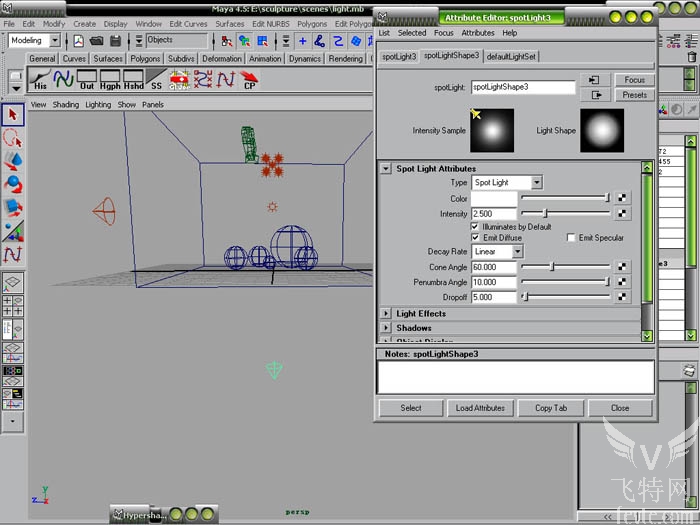Switch to the spotLight3 tab
Viewport: 700px width, 525px height.
click(399, 57)
